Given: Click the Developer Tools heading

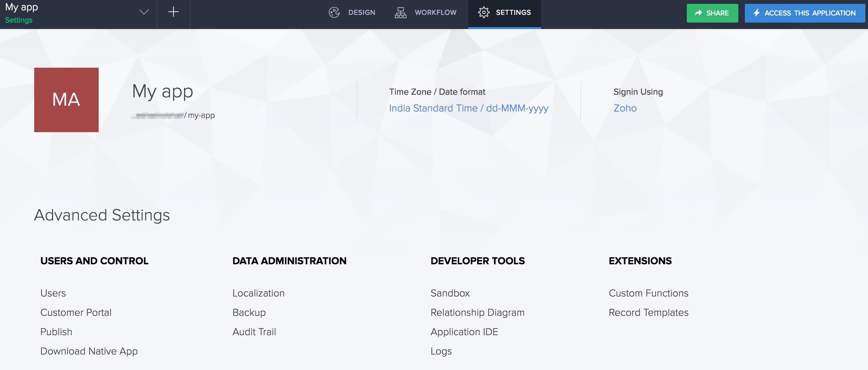Looking at the screenshot, I should tap(478, 261).
